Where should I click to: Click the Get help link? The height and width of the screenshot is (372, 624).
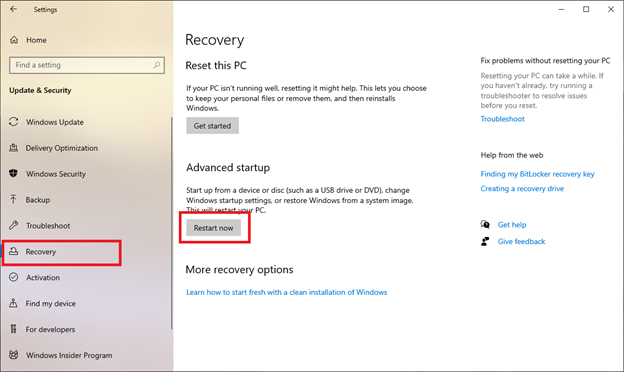512,225
